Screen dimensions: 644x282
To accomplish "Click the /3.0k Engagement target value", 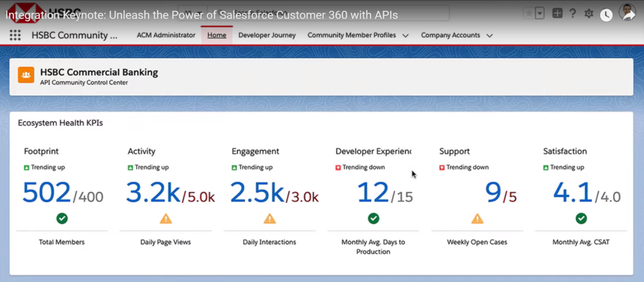I will click(303, 197).
